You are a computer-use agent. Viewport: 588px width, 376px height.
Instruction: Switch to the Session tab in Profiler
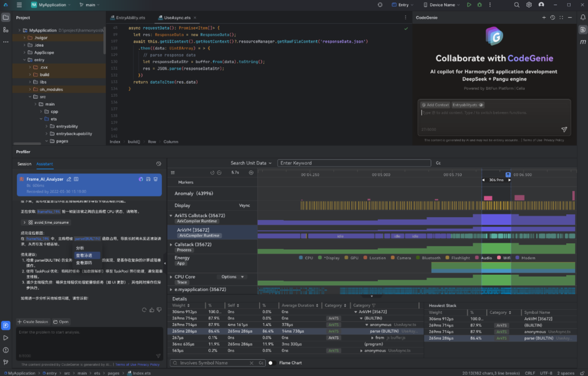(24, 164)
